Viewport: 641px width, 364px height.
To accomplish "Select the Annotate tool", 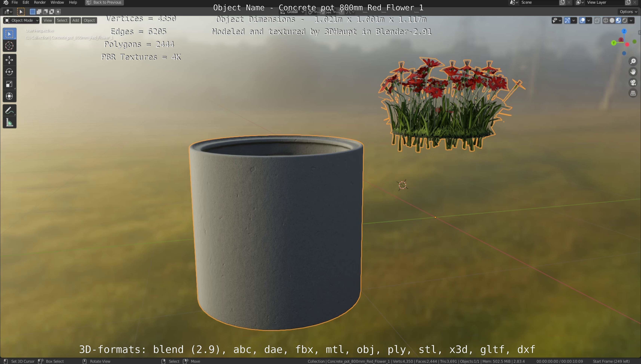I will [x=10, y=110].
